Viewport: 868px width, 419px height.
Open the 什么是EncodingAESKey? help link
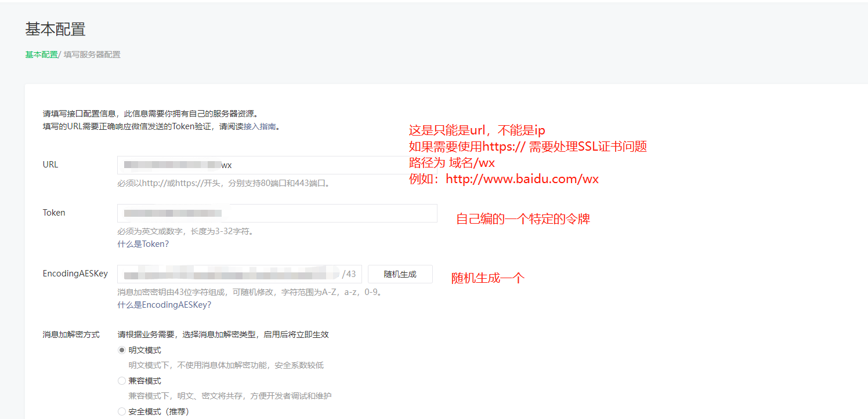[x=164, y=305]
